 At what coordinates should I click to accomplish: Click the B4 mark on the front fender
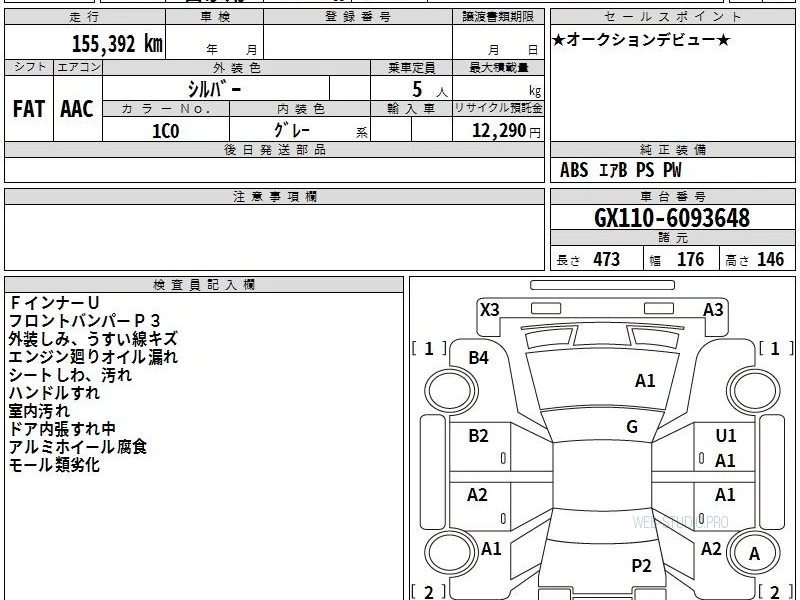coord(479,358)
